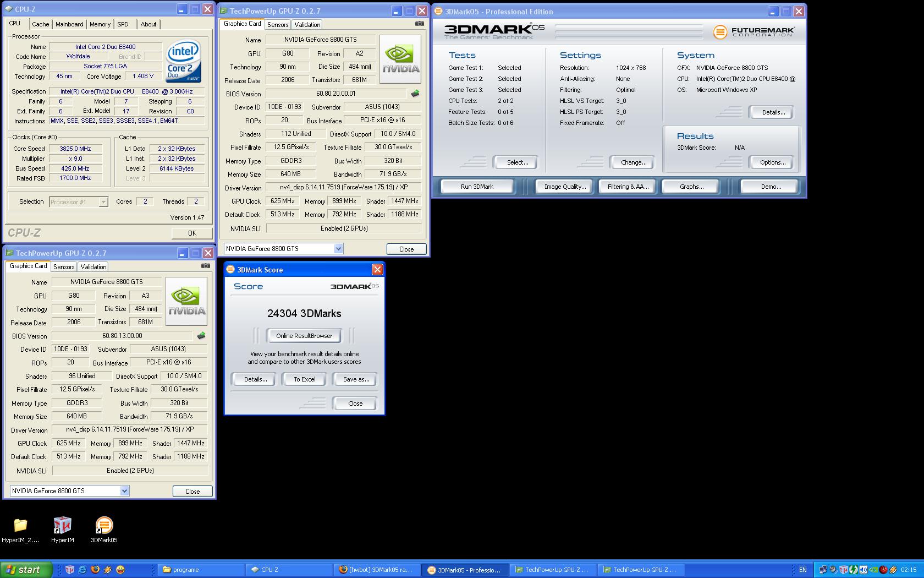Click the Online ResultBrowser button
924x578 pixels.
click(304, 336)
